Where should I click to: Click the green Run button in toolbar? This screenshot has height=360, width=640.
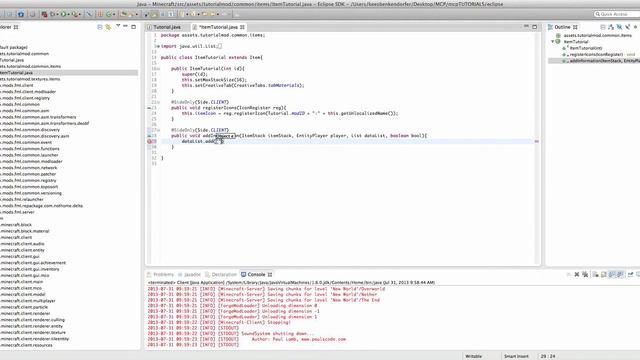tap(63, 14)
